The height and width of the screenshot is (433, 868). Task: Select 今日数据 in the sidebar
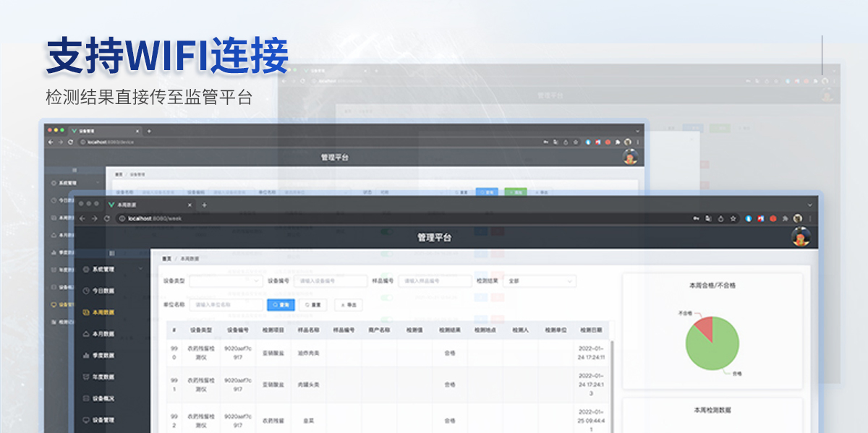point(103,291)
